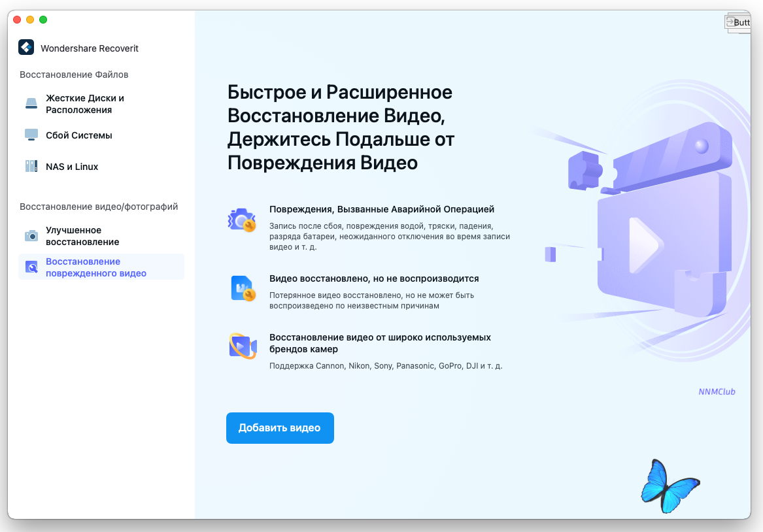This screenshot has width=763, height=532.
Task: Click the video file repair feature icon
Action: (x=243, y=288)
